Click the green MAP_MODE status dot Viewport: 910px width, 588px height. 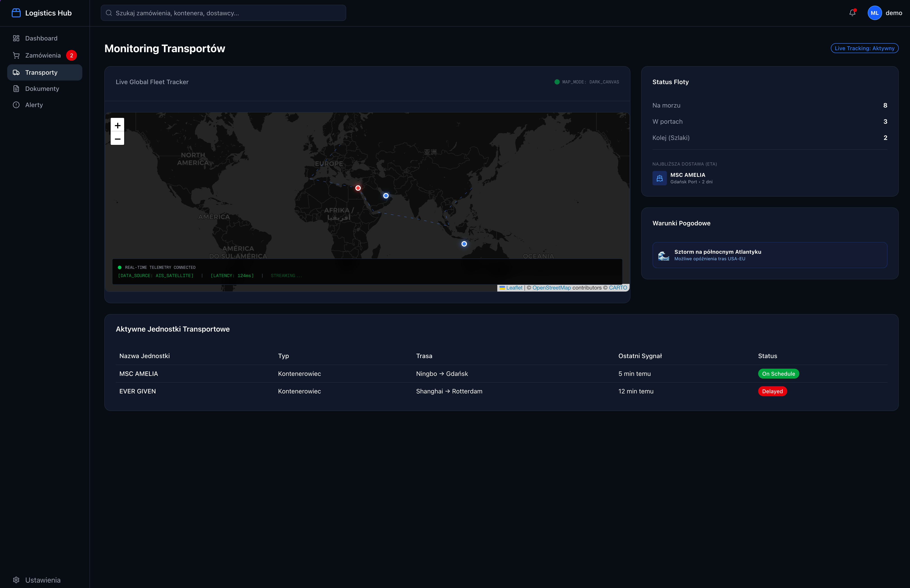557,82
